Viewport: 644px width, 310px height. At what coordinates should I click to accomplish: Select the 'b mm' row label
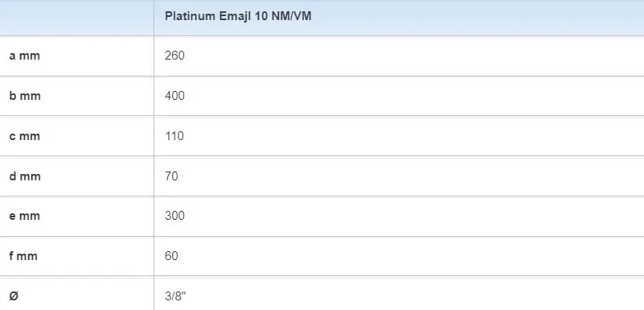pyautogui.click(x=25, y=96)
